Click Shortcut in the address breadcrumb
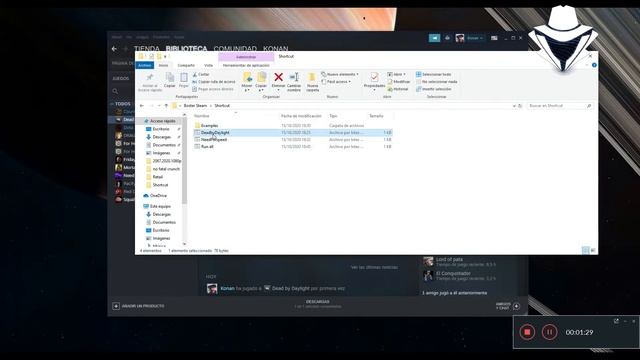Image resolution: width=640 pixels, height=360 pixels. coord(222,106)
